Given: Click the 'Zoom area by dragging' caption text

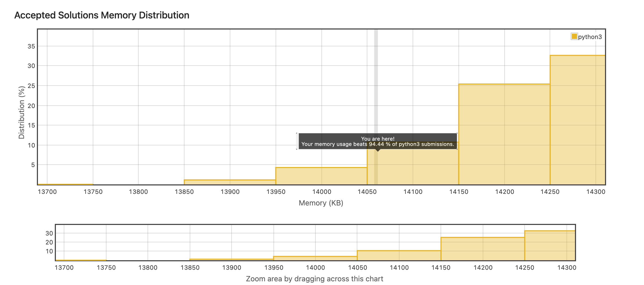Looking at the screenshot, I should (x=314, y=279).
